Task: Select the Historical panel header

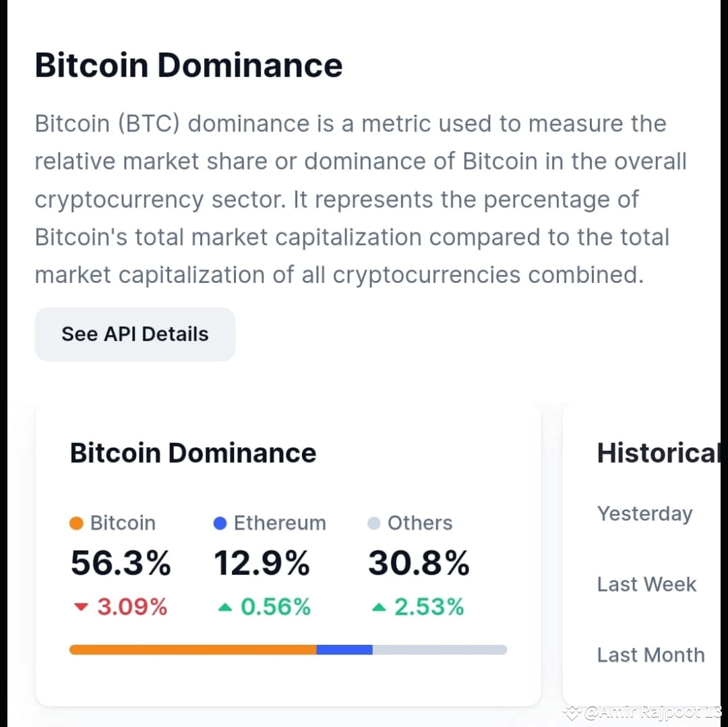Action: coord(657,453)
